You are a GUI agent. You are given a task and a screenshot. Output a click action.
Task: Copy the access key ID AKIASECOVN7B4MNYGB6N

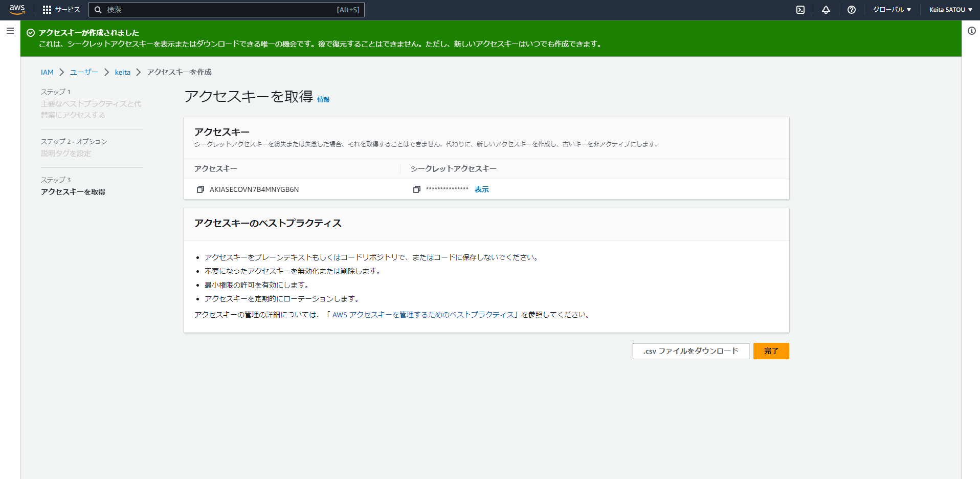point(201,189)
